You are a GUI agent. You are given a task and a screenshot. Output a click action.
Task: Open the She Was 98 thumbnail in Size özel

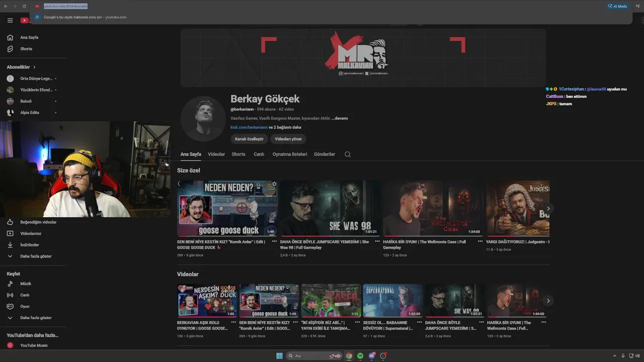click(330, 208)
